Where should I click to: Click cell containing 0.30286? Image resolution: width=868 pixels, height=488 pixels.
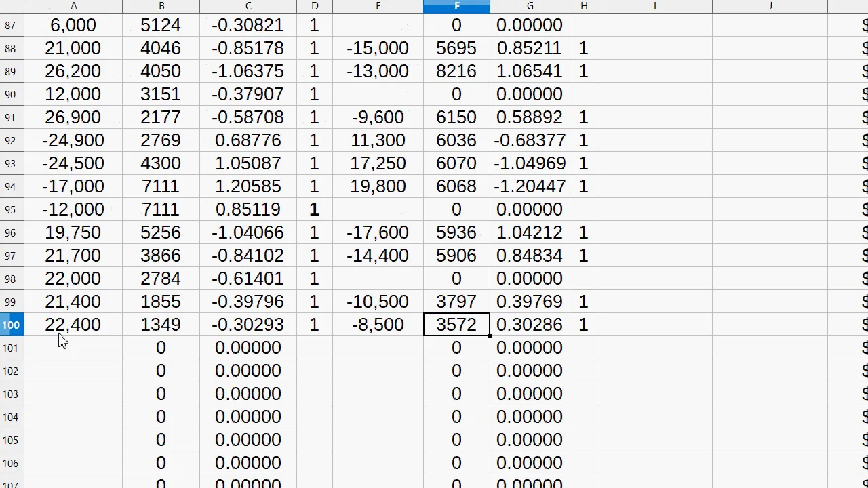coord(530,325)
